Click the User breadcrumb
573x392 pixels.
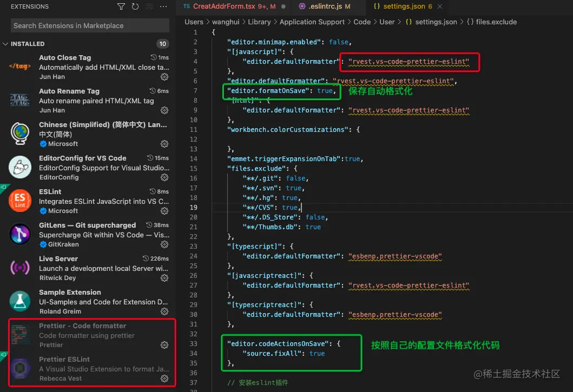point(387,22)
